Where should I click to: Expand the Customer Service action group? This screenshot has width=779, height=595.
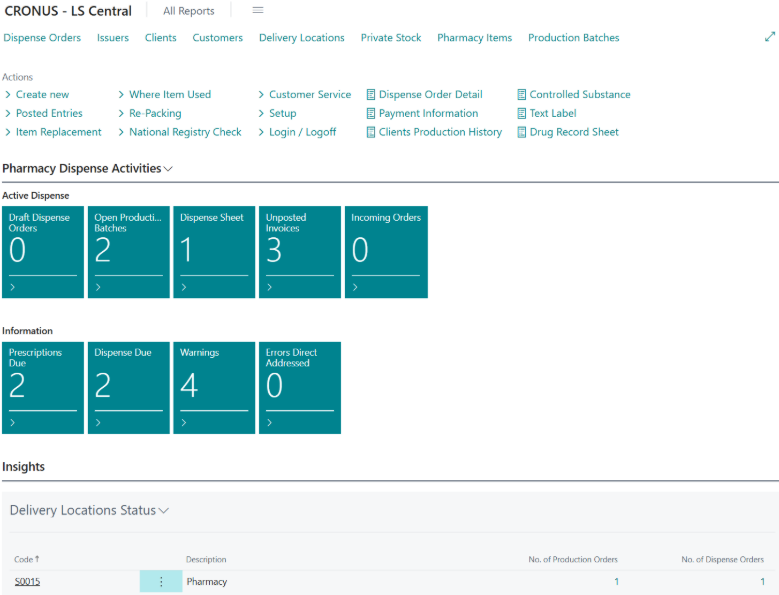(309, 95)
